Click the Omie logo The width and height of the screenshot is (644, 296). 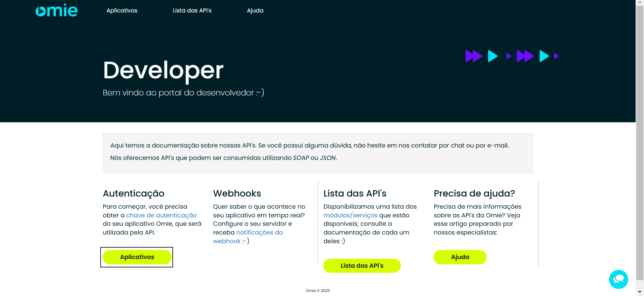(56, 10)
